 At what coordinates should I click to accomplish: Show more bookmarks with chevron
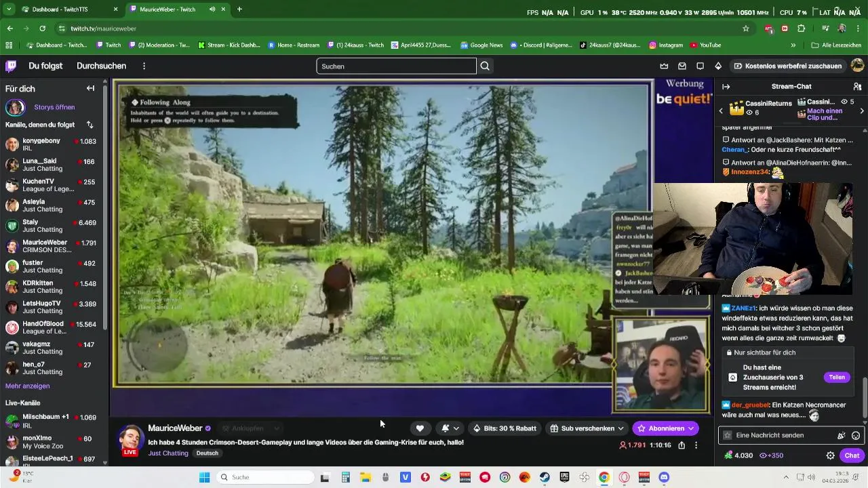click(793, 45)
